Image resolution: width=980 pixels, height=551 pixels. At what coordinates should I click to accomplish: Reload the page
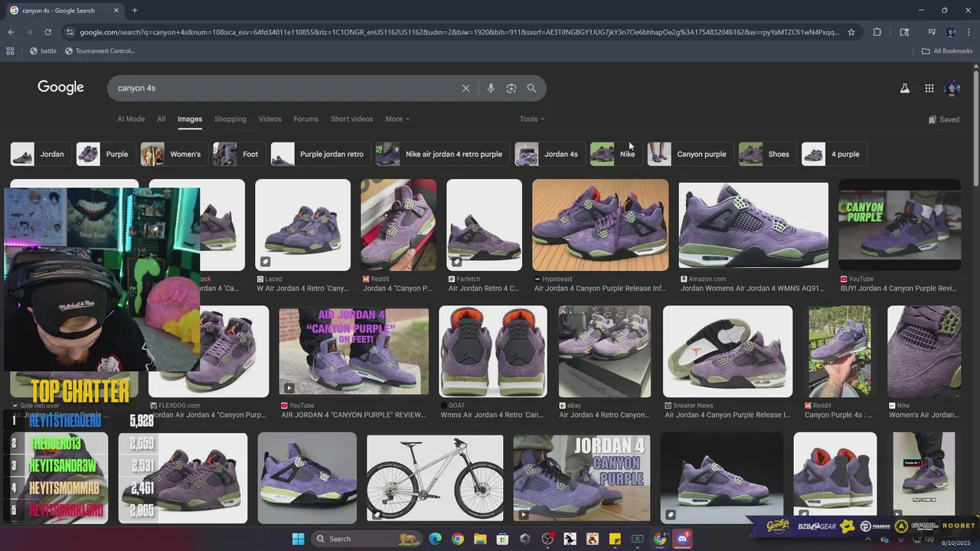coord(47,32)
